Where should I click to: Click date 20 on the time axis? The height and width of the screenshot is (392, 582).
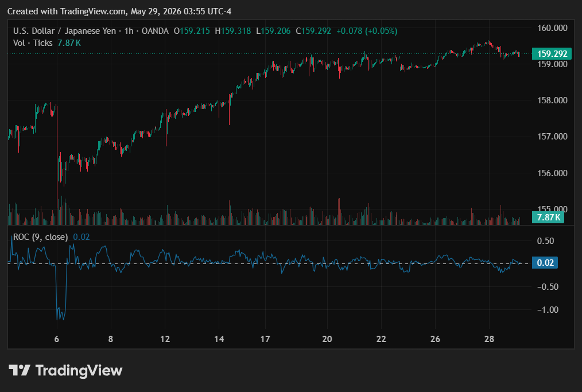coord(327,339)
